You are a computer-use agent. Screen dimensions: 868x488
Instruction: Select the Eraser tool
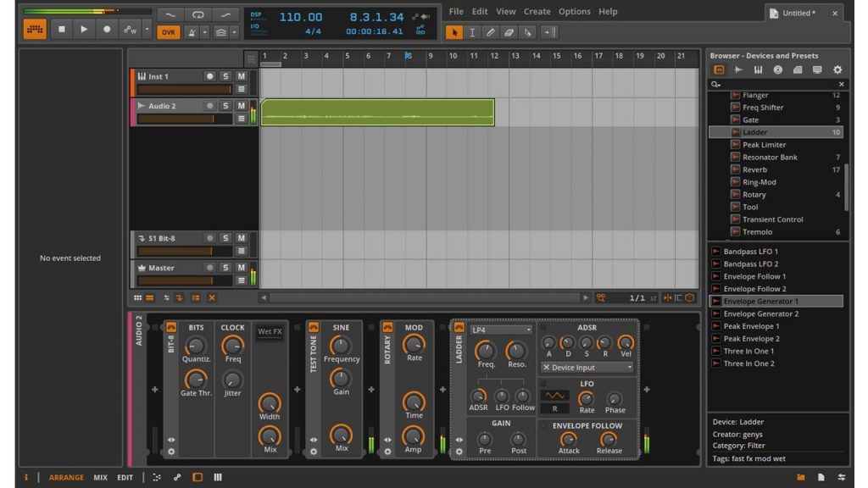pyautogui.click(x=509, y=33)
